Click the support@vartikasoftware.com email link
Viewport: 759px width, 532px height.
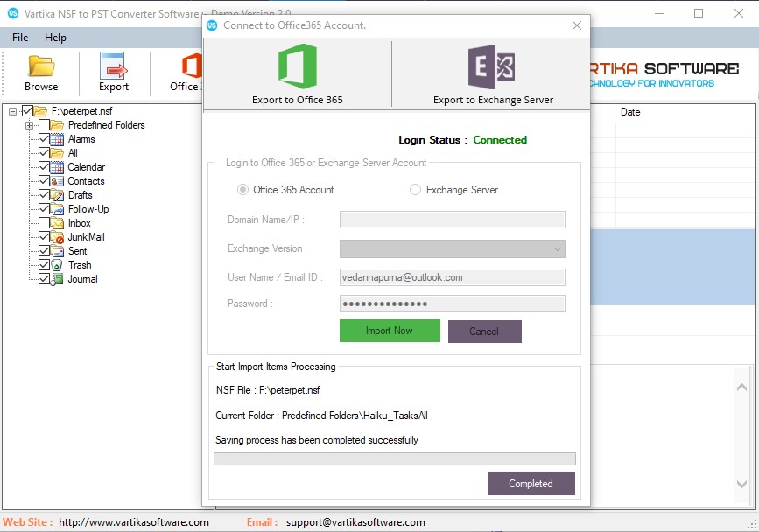[355, 522]
